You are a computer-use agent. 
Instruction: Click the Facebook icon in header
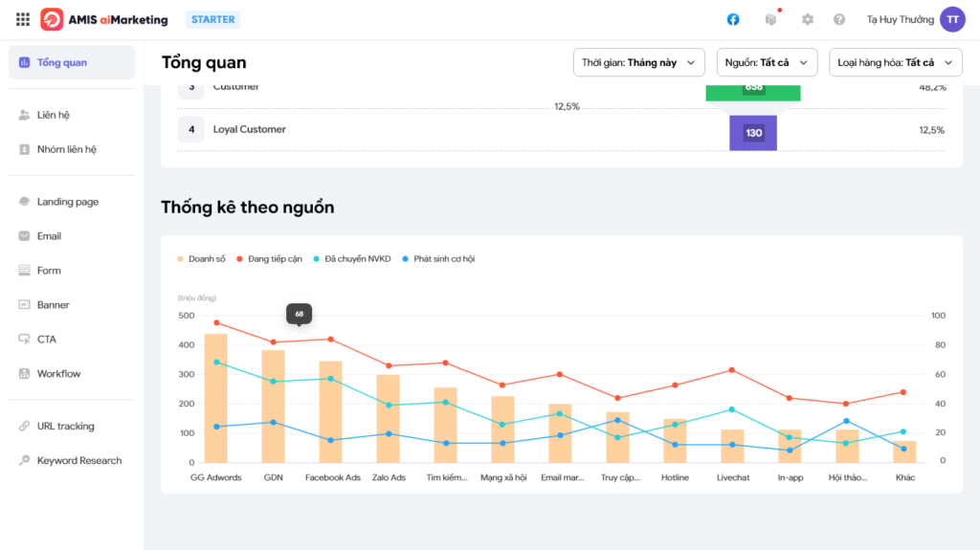pos(733,19)
